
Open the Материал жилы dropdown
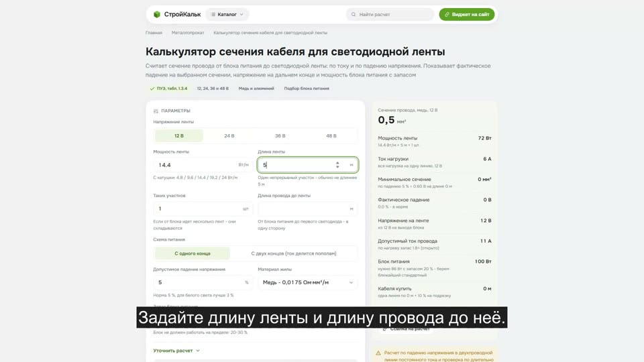pyautogui.click(x=308, y=282)
